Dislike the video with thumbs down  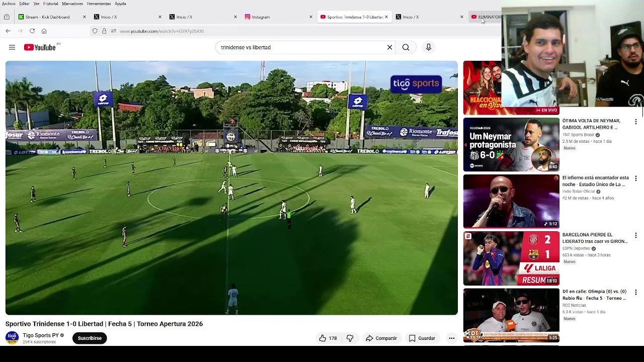point(350,338)
